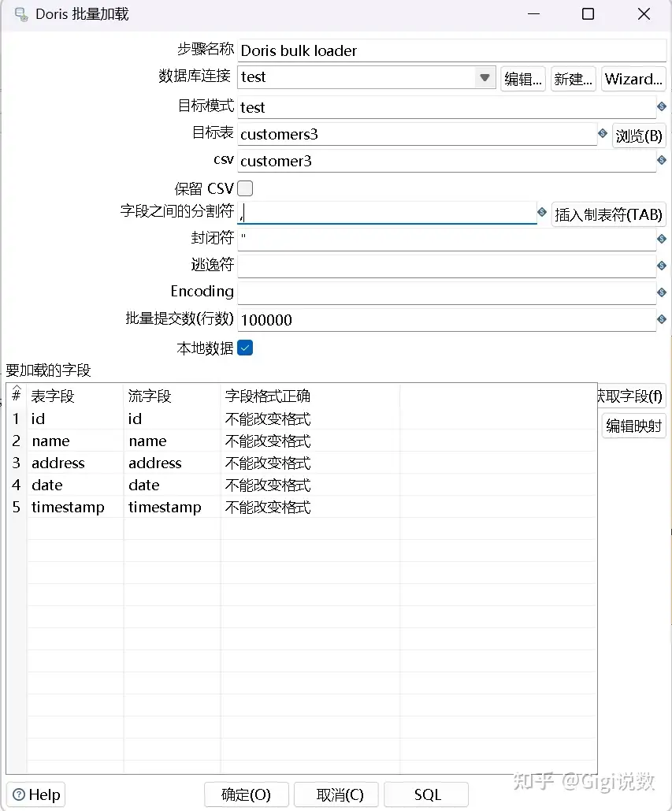Image resolution: width=672 pixels, height=811 pixels.
Task: Select table field cell 'address'
Action: coord(75,463)
